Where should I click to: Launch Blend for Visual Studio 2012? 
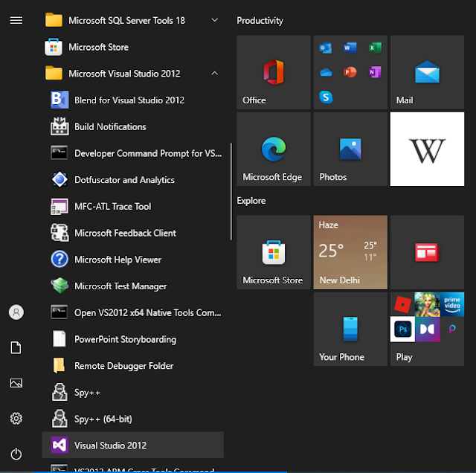coord(132,100)
